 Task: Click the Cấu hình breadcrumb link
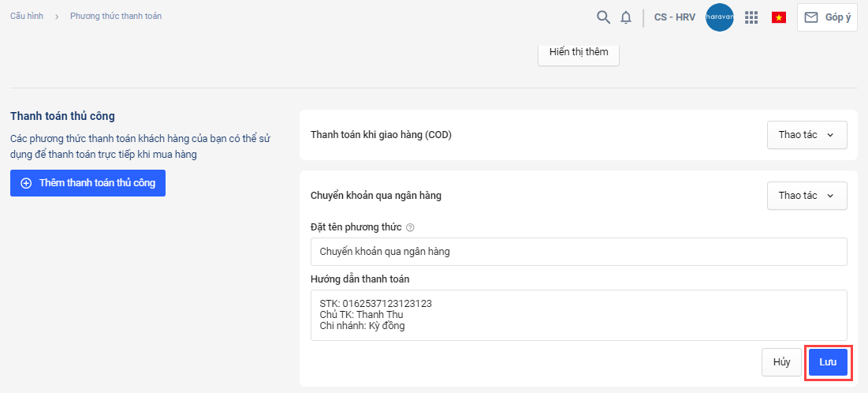tap(26, 16)
